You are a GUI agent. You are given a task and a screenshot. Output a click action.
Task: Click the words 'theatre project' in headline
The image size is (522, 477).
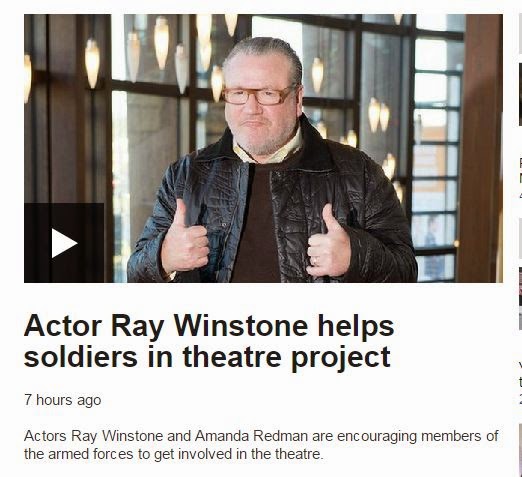287,357
